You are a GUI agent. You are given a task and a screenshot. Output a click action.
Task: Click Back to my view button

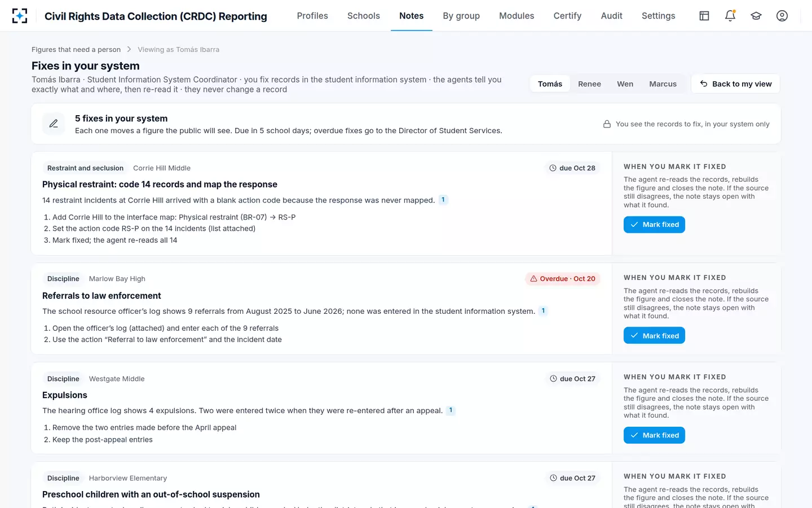coord(736,84)
